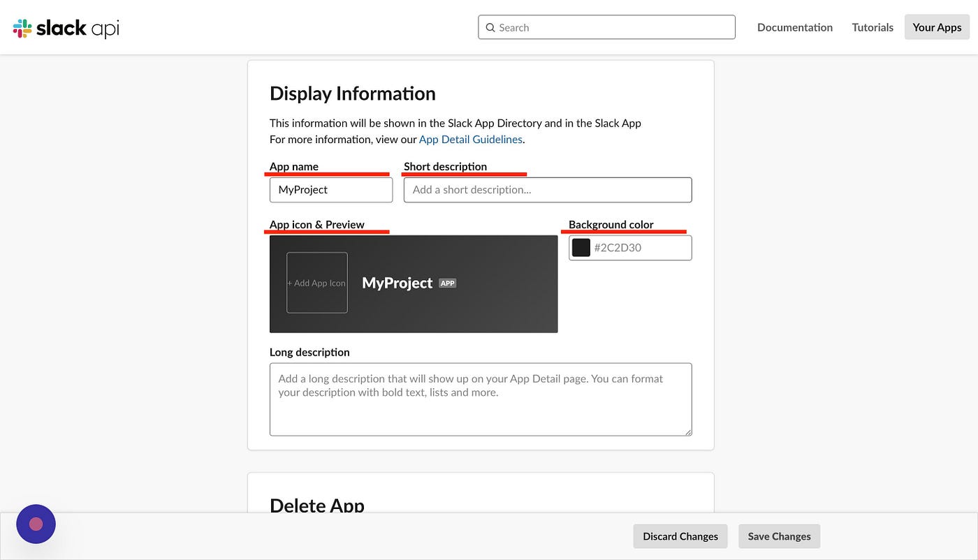Save Changes to the app settings
978x560 pixels.
tap(779, 536)
